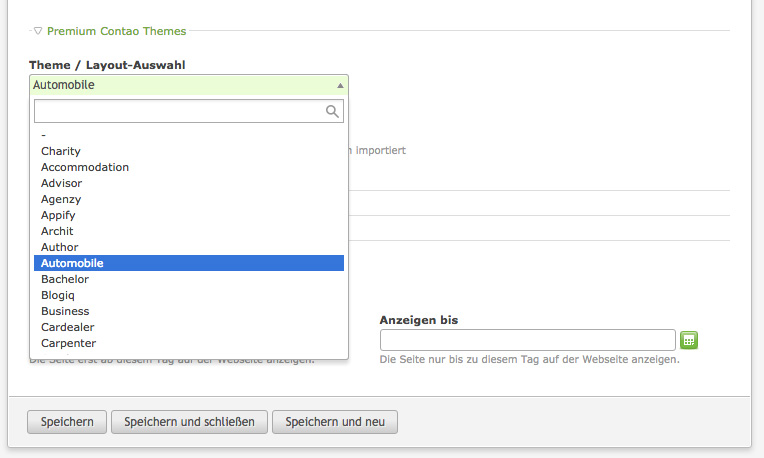Collapse the Premium Contao Themes section
The width and height of the screenshot is (764, 458).
(x=38, y=32)
